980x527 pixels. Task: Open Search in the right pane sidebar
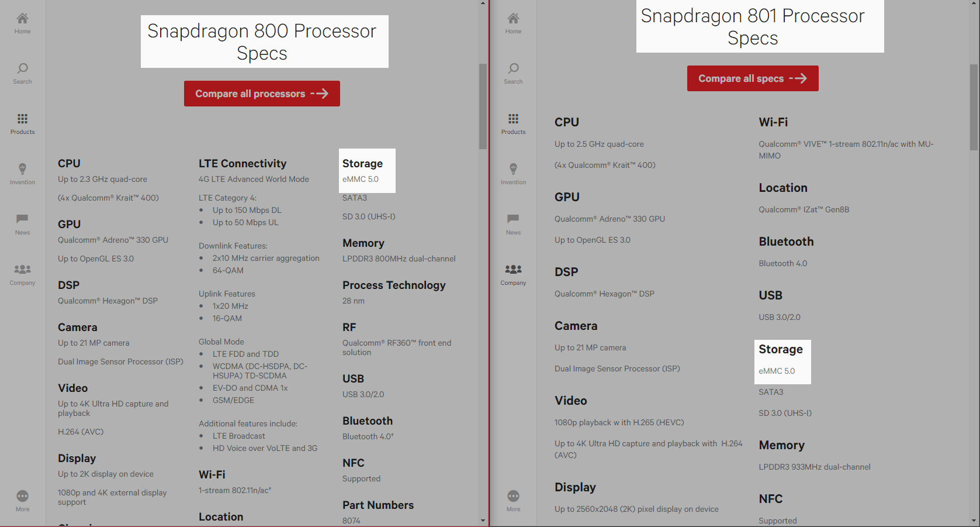[513, 74]
